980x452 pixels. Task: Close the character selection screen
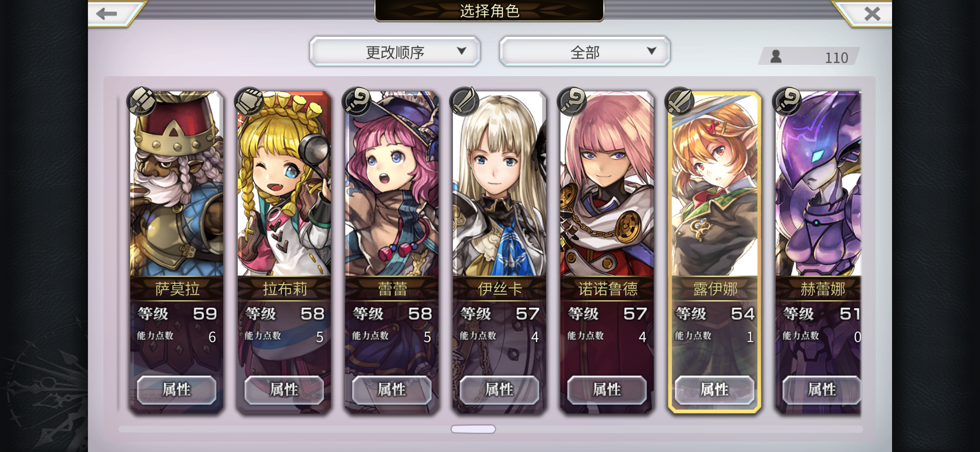[x=872, y=14]
